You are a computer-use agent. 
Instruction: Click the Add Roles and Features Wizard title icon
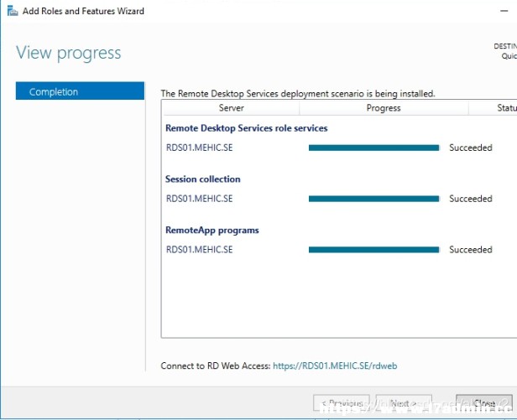click(x=13, y=11)
